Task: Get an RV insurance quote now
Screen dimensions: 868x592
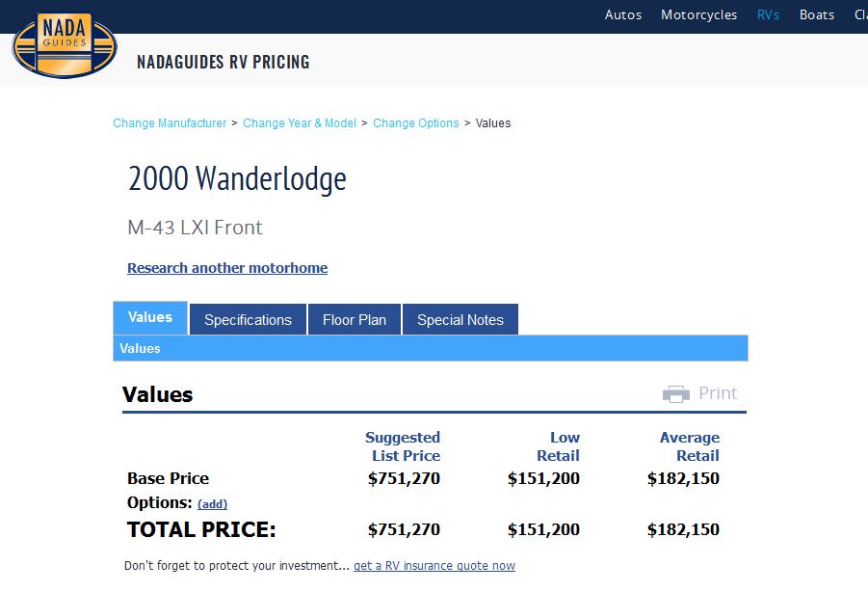Action: tap(434, 566)
